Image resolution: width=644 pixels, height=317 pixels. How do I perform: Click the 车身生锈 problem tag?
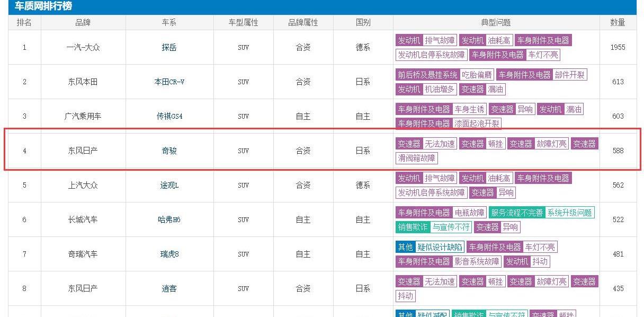tap(469, 109)
